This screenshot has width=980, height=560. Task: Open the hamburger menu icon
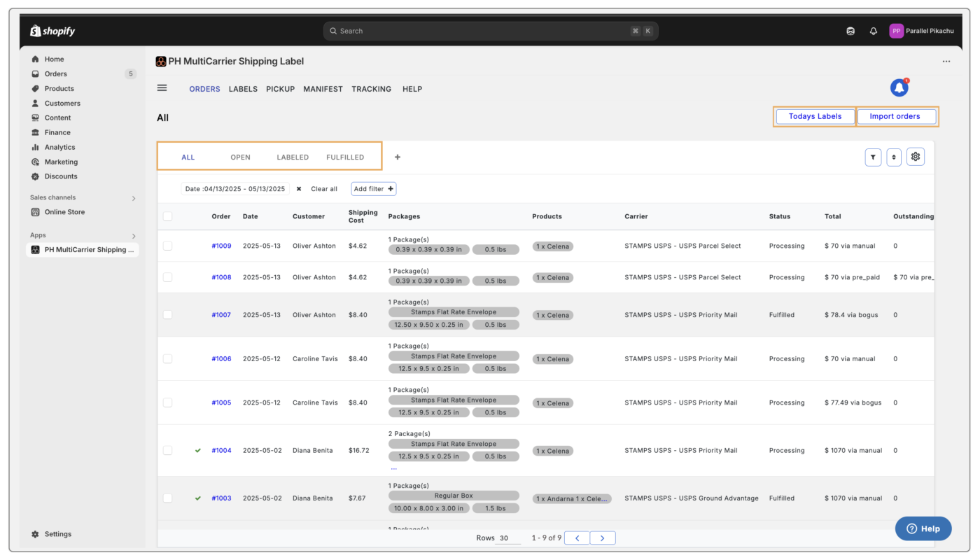[x=162, y=88]
